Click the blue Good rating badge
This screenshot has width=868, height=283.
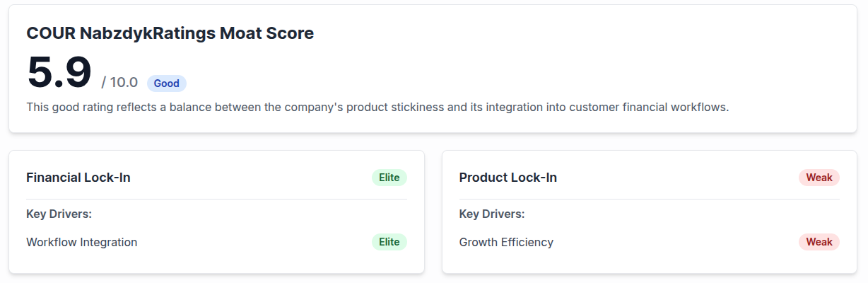[x=166, y=83]
